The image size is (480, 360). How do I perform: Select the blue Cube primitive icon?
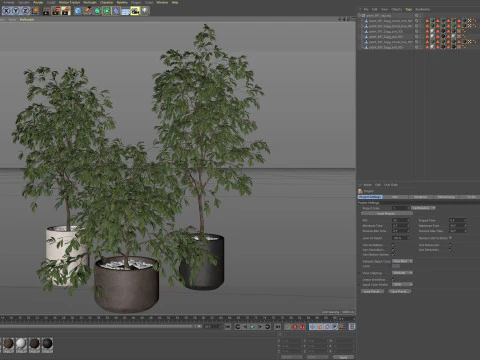[78, 11]
